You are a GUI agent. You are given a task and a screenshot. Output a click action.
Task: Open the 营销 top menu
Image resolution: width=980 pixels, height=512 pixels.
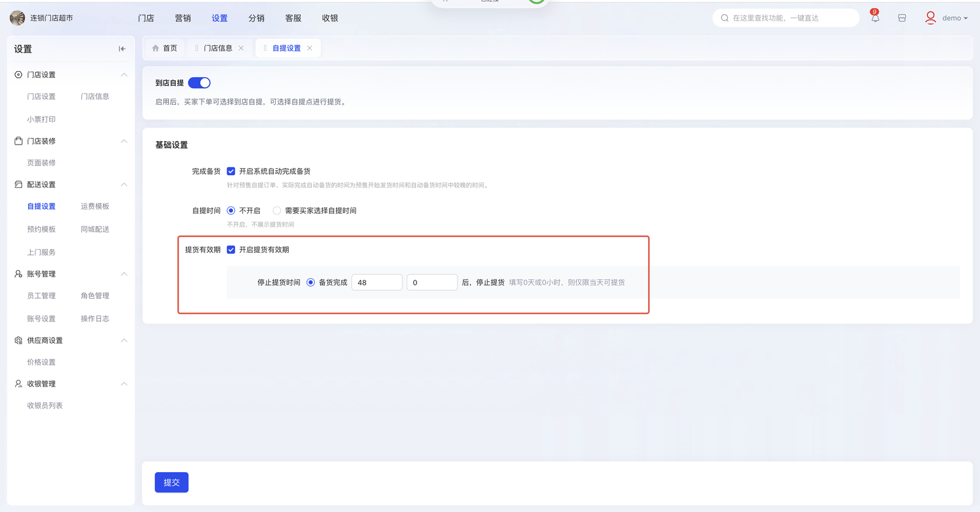[183, 18]
